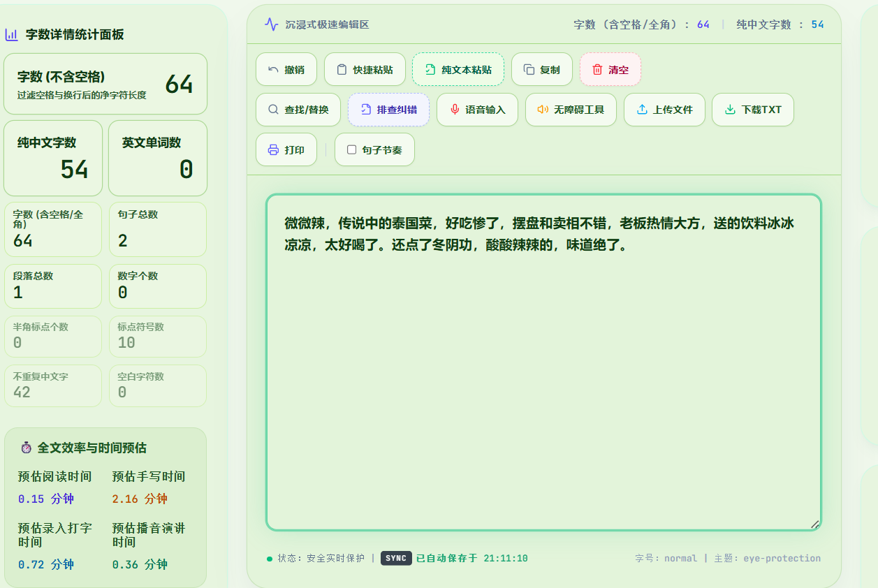Viewport: 878px width, 588px height.
Task: Click the 字数 (含空格/全角) card in side panel
Action: (53, 230)
